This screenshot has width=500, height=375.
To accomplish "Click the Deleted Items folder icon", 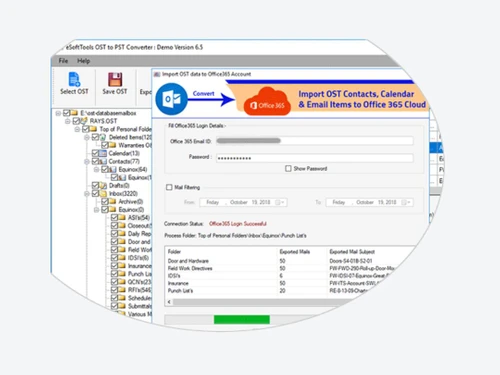I will (103, 137).
